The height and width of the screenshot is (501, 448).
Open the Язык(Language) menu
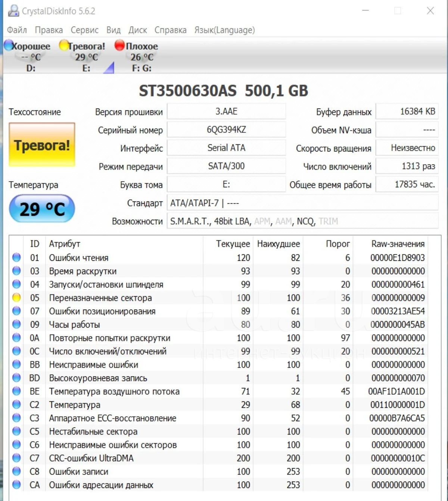coord(224,30)
